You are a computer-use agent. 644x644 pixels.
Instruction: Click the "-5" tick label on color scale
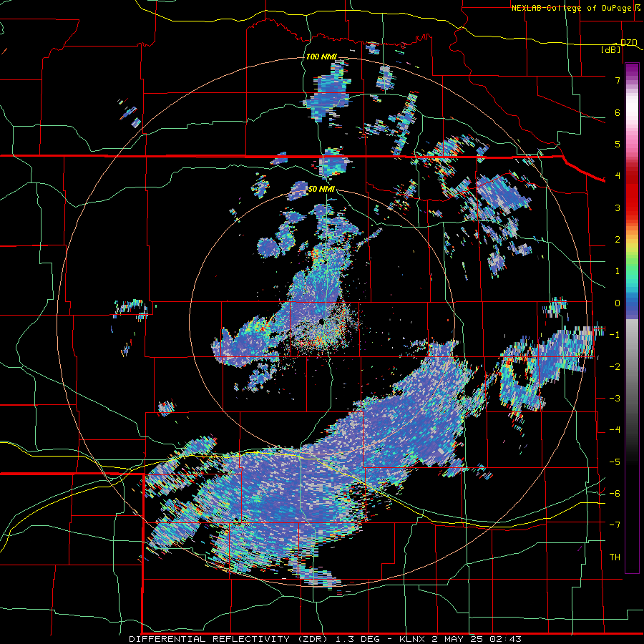(615, 462)
